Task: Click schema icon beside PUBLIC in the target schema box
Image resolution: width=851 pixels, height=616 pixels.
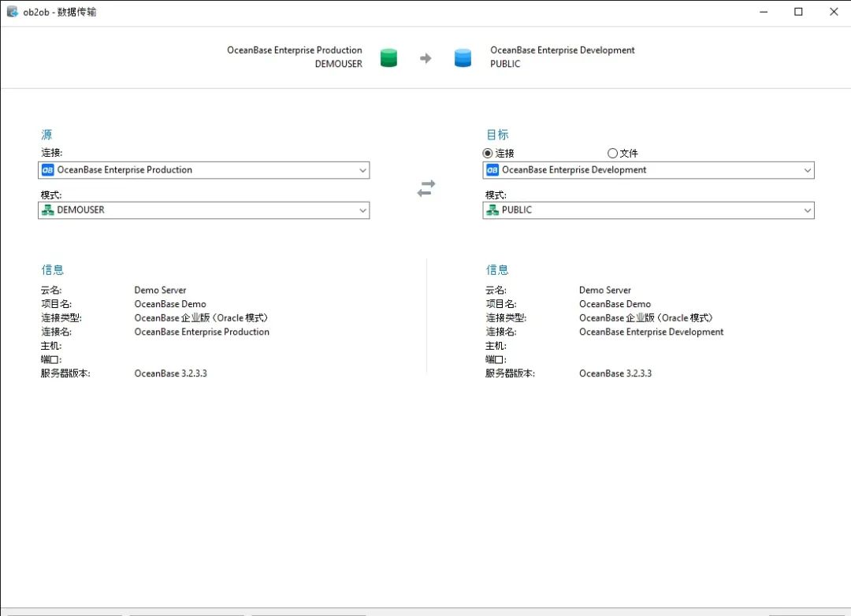Action: pyautogui.click(x=492, y=210)
